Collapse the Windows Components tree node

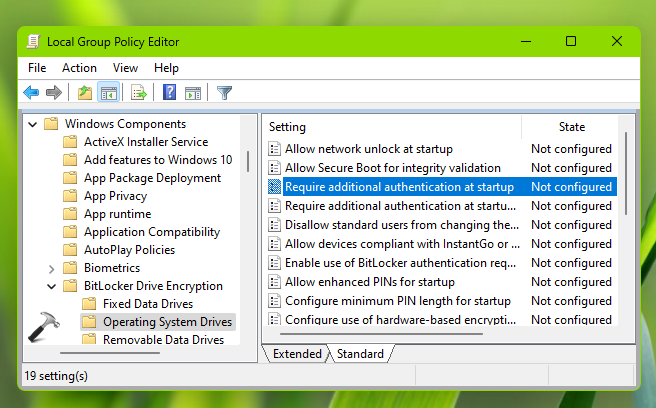coord(33,124)
